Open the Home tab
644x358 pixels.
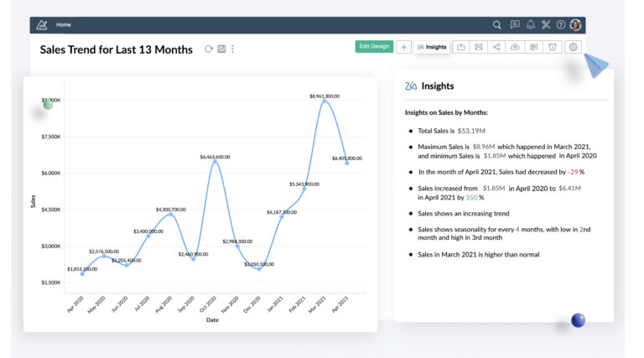(x=64, y=25)
